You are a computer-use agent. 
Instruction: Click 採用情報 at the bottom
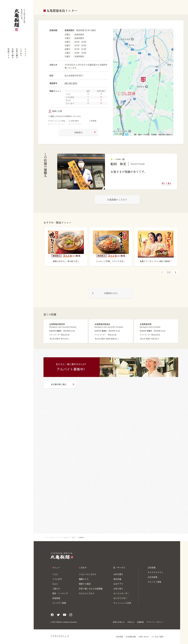pyautogui.click(x=120, y=637)
